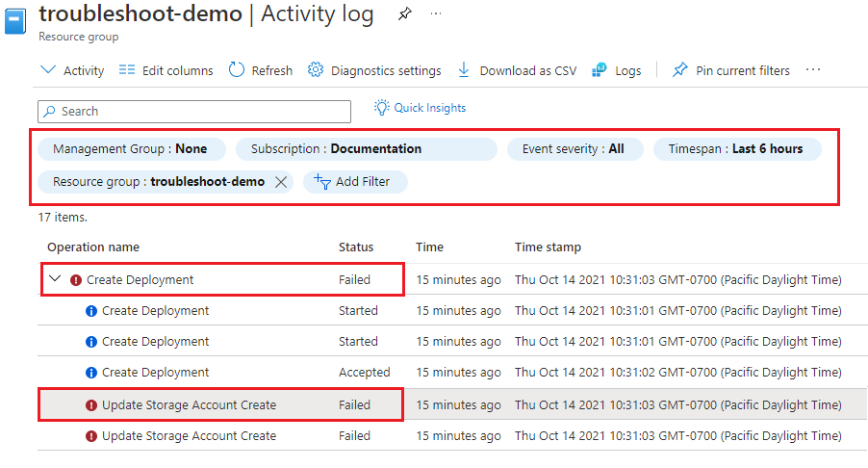Select the Accepted Create Deployment entry

155,373
